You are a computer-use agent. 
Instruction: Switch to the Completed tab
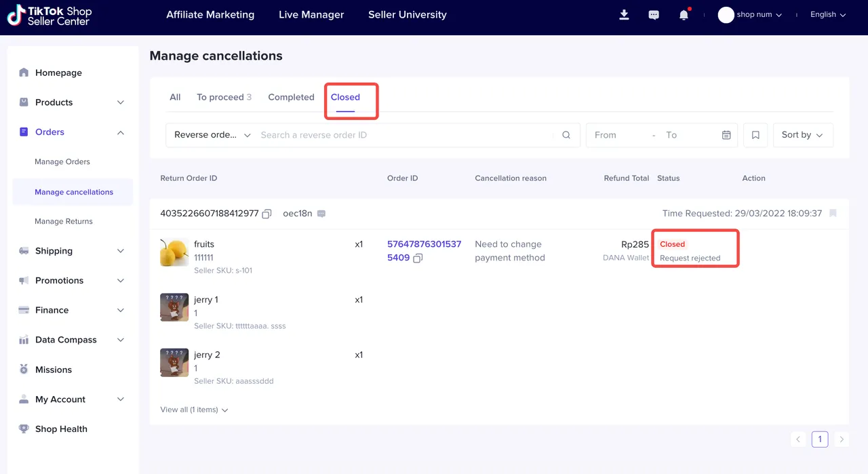pos(291,97)
